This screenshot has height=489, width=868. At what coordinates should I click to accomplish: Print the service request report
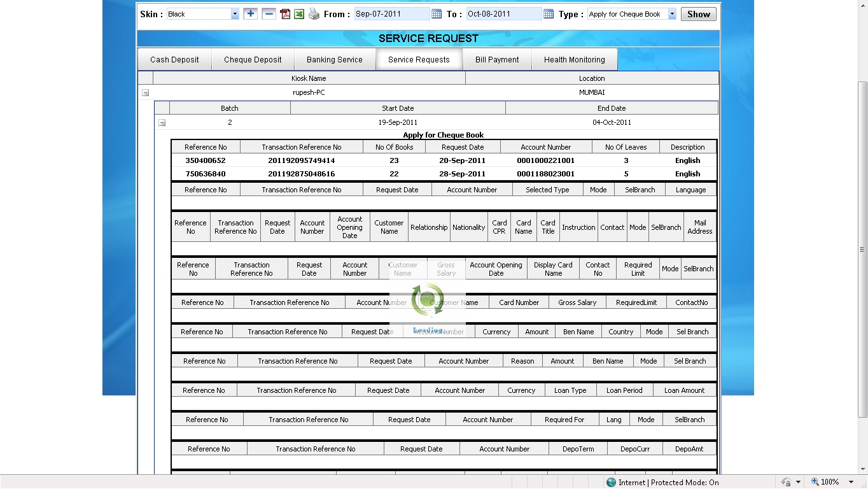[314, 14]
